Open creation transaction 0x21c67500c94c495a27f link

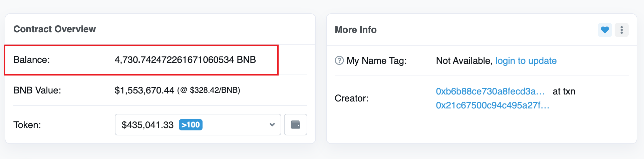tap(493, 105)
